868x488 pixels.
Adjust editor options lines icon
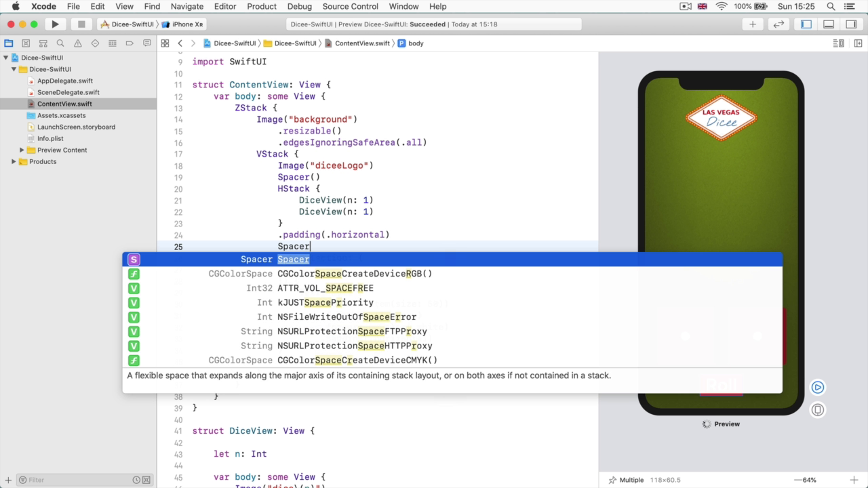(x=838, y=43)
